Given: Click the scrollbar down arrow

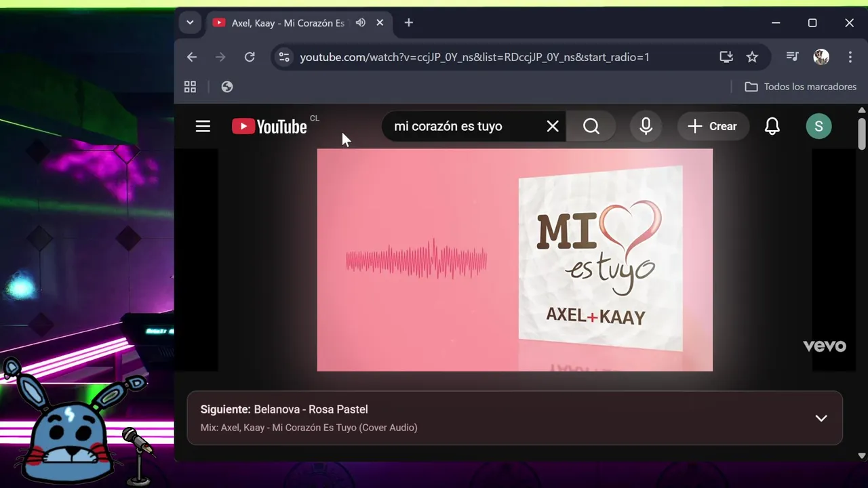Looking at the screenshot, I should (x=862, y=456).
